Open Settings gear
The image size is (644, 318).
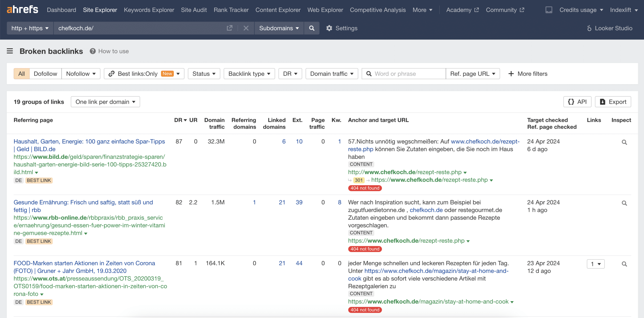tap(342, 28)
